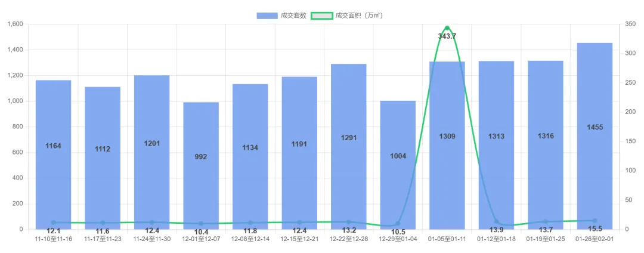Click the line data point for 01-26至02-01
Screen dimensions: 644x253
click(x=595, y=221)
